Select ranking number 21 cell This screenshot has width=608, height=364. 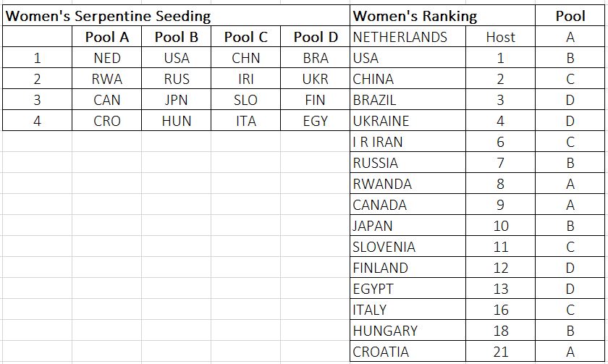click(x=500, y=351)
